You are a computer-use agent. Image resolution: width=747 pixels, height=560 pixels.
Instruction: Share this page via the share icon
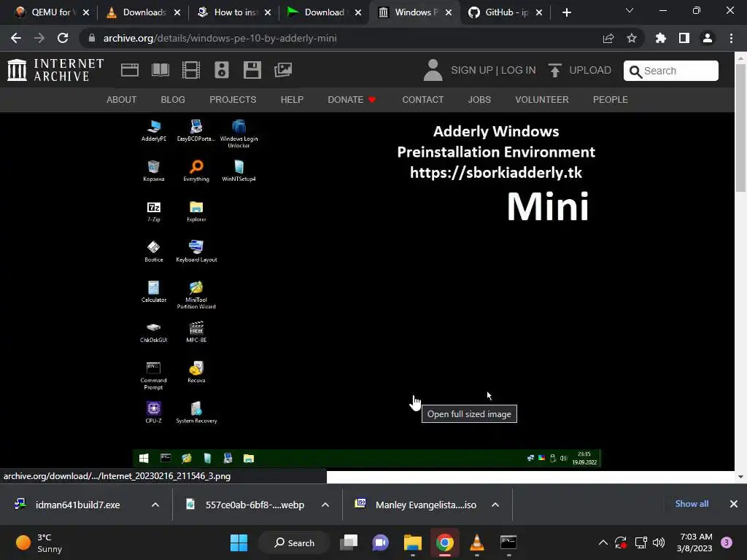point(608,38)
